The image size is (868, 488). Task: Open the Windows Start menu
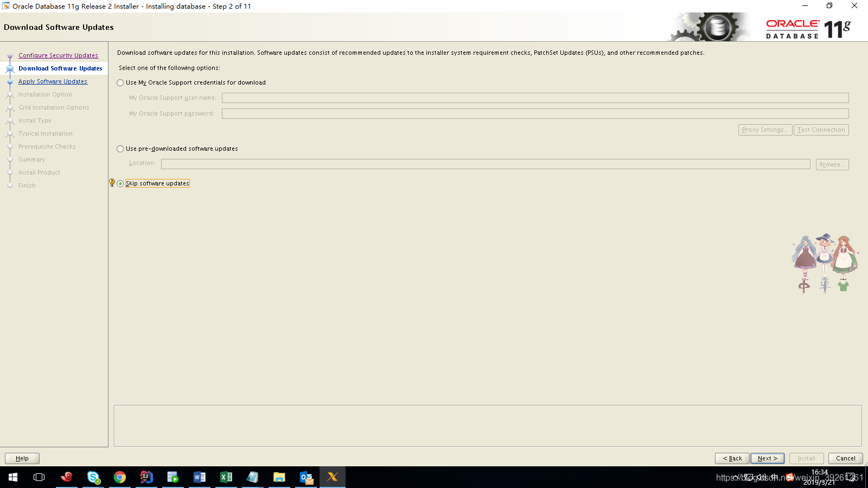[x=13, y=477]
